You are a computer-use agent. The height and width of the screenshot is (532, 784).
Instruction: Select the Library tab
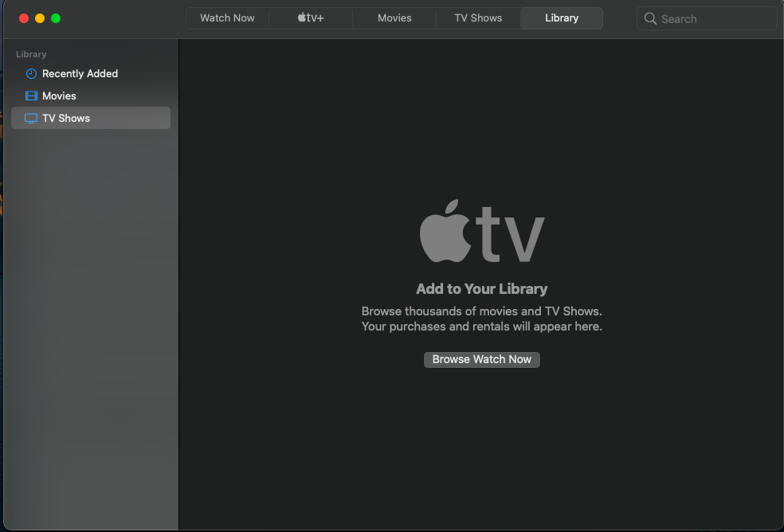(x=562, y=18)
